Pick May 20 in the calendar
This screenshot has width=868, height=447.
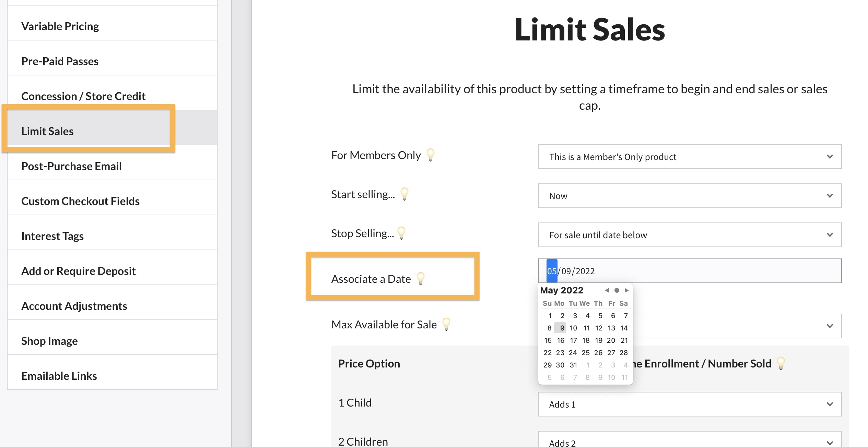(611, 340)
